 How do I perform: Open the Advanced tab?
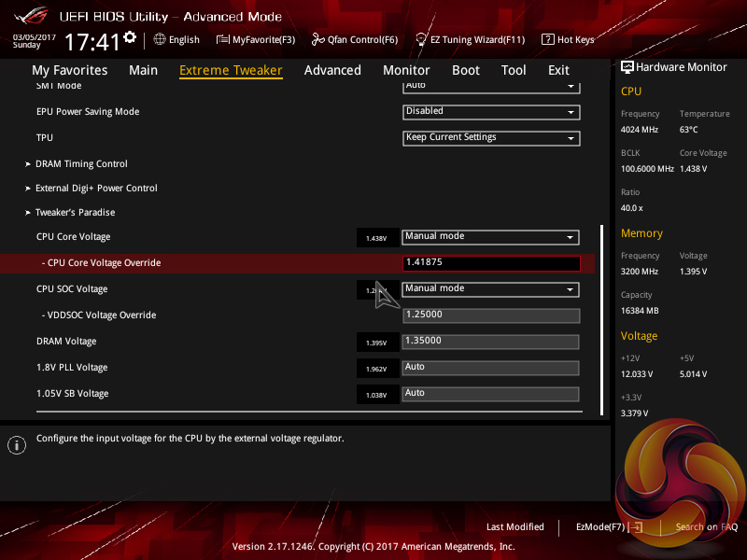click(332, 70)
